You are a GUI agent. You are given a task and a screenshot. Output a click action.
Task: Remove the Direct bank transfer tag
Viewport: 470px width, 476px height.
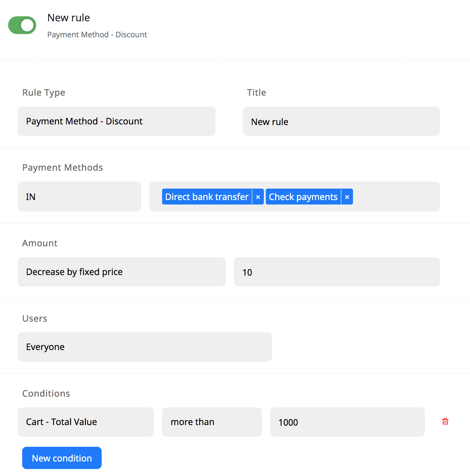[258, 197]
